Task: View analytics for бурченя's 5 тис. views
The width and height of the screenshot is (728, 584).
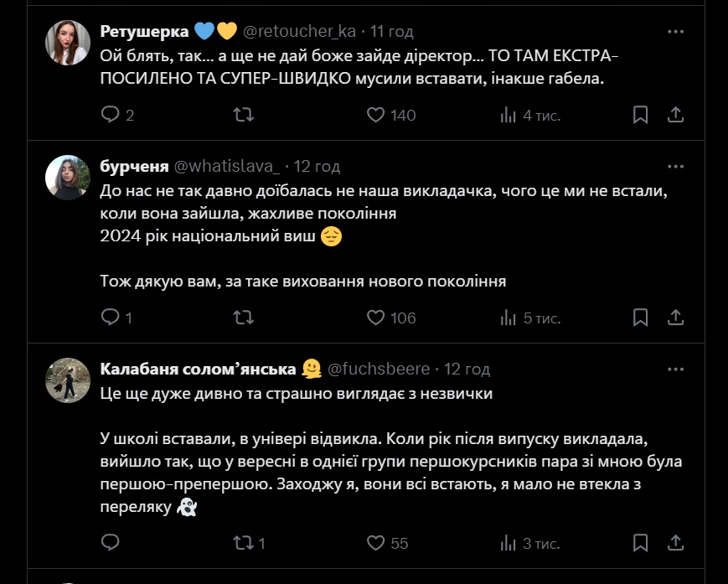Action: click(529, 318)
